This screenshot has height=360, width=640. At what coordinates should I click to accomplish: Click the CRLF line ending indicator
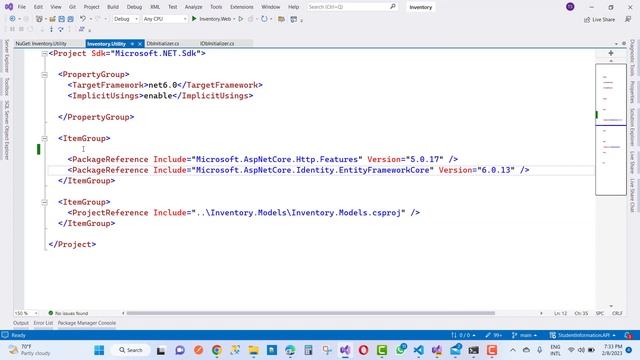[x=617, y=313]
